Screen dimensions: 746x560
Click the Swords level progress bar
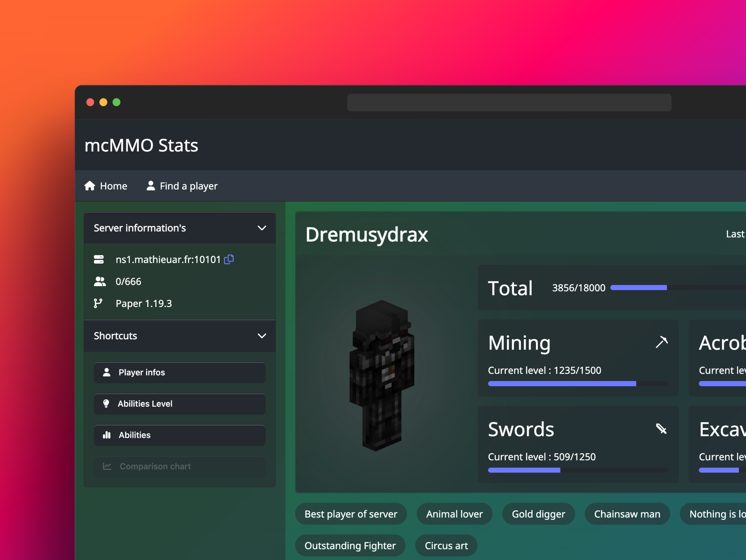[578, 470]
